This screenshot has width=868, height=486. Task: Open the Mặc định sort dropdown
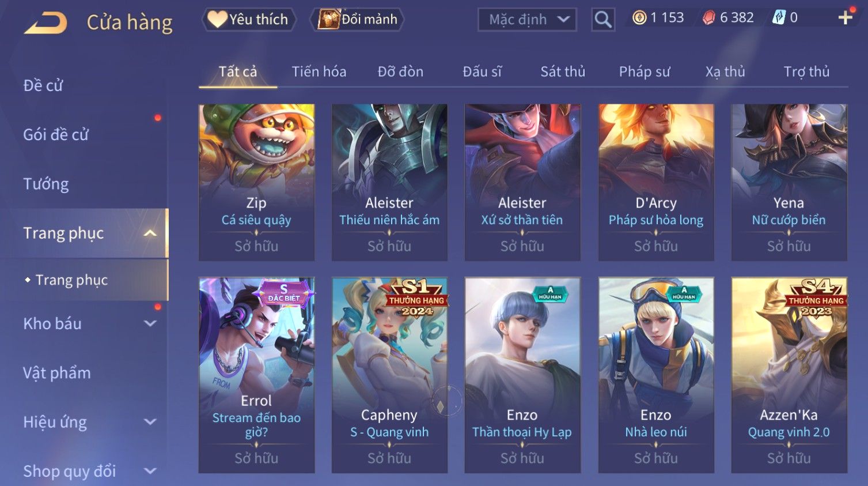527,20
